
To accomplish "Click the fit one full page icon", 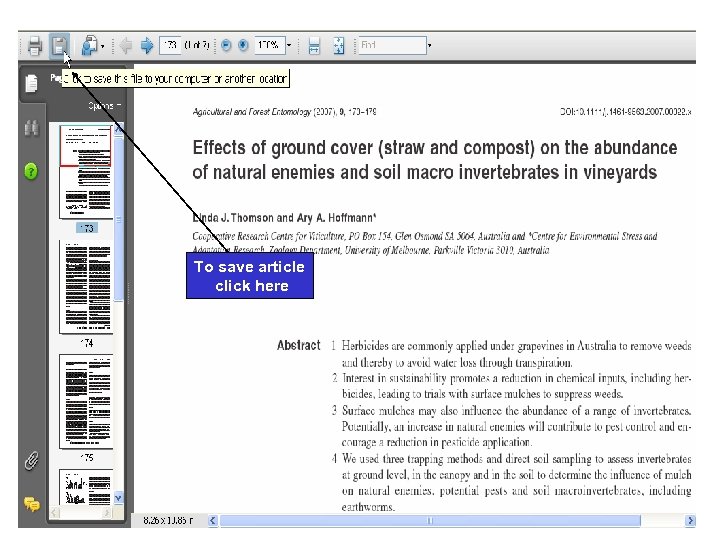I will coord(338,45).
